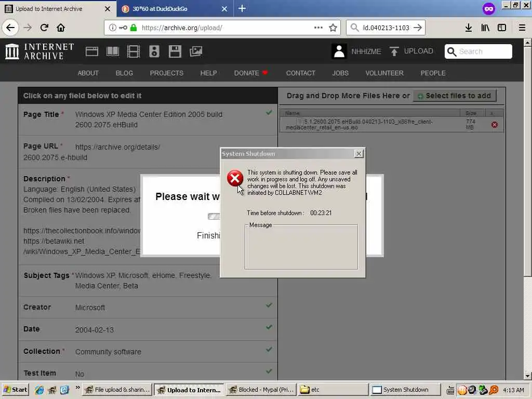Screen dimensions: 532x399
Task: Click the NHHIZME user avatar icon
Action: point(339,51)
